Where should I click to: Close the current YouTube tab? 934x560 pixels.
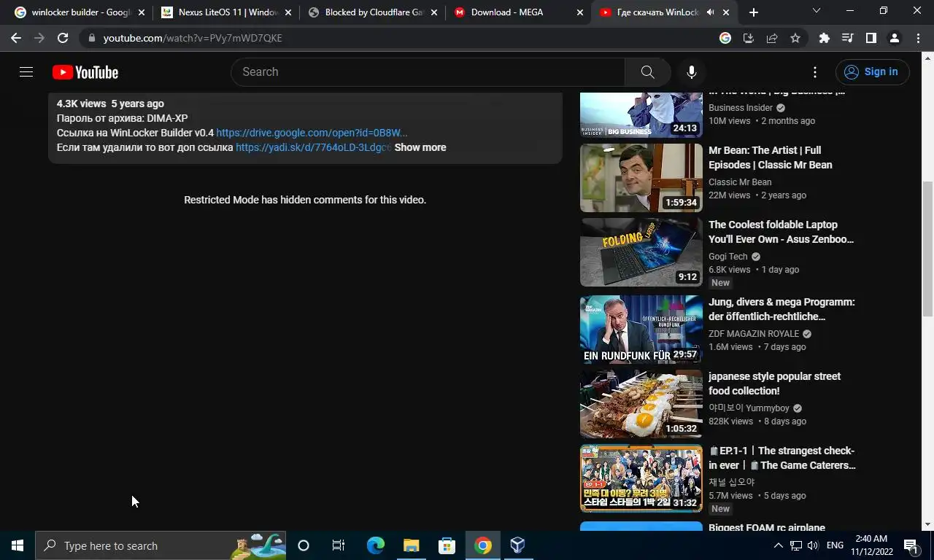pyautogui.click(x=726, y=12)
